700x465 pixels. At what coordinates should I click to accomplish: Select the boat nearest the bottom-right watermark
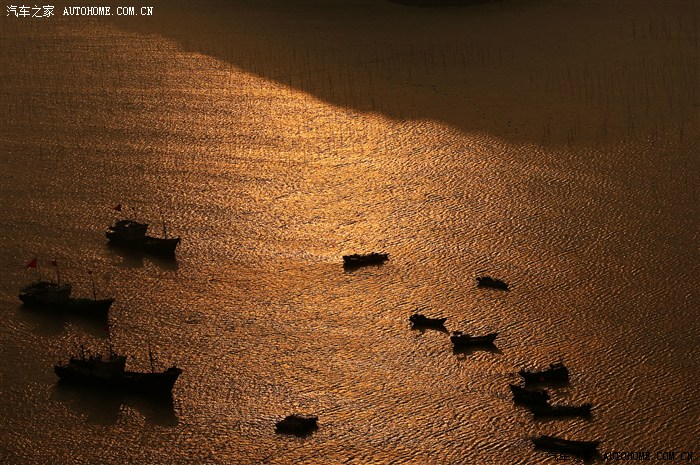tap(565, 444)
